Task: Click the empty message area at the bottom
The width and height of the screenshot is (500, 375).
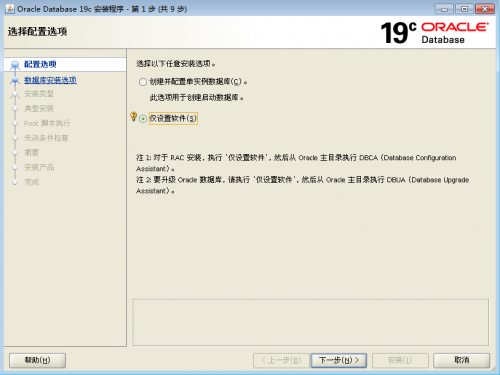Action: [x=311, y=322]
